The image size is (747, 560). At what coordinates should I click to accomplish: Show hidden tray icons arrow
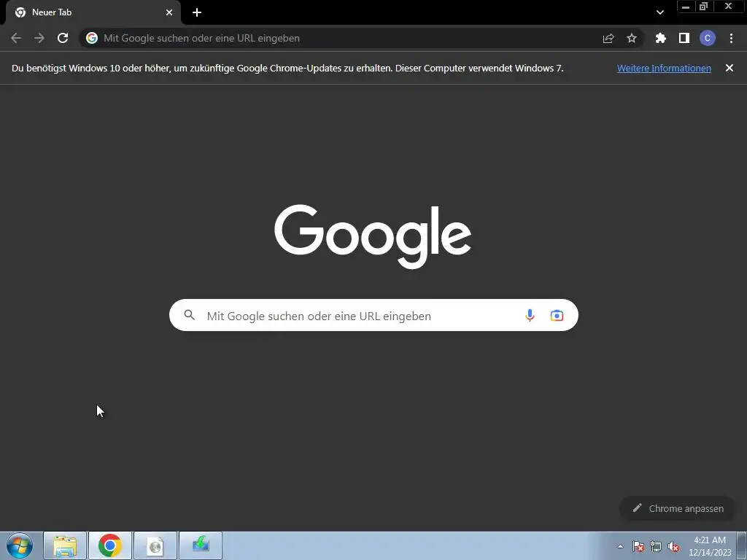point(620,546)
